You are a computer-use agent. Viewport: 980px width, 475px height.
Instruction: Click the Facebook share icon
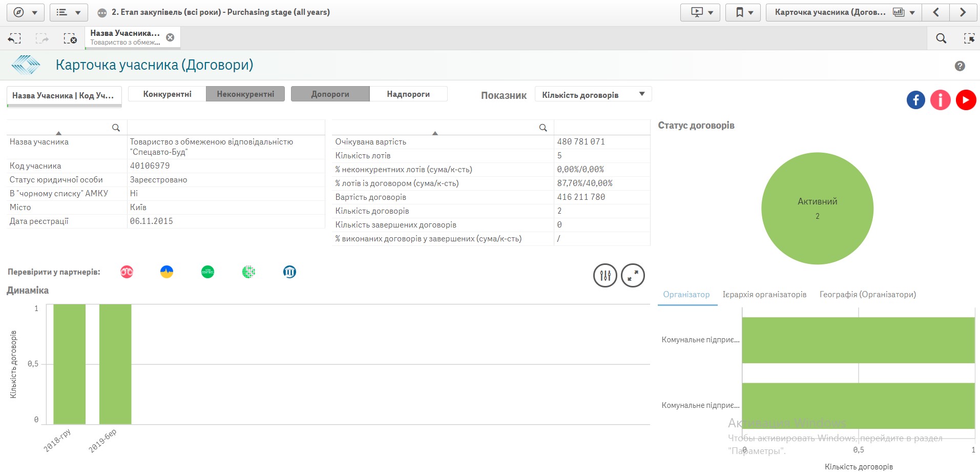point(915,100)
